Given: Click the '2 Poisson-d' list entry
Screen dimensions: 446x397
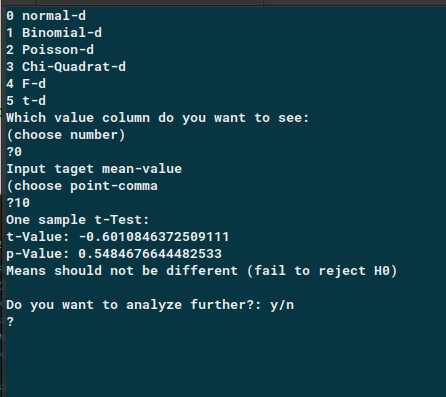Looking at the screenshot, I should pos(50,50).
